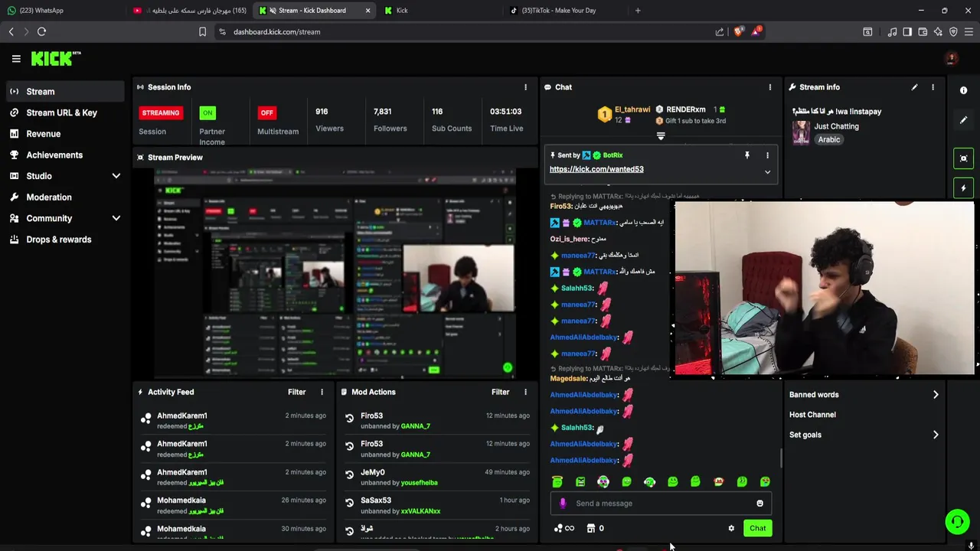Screen dimensions: 980x551
Task: Click the pencil button on right rail
Action: (964, 120)
